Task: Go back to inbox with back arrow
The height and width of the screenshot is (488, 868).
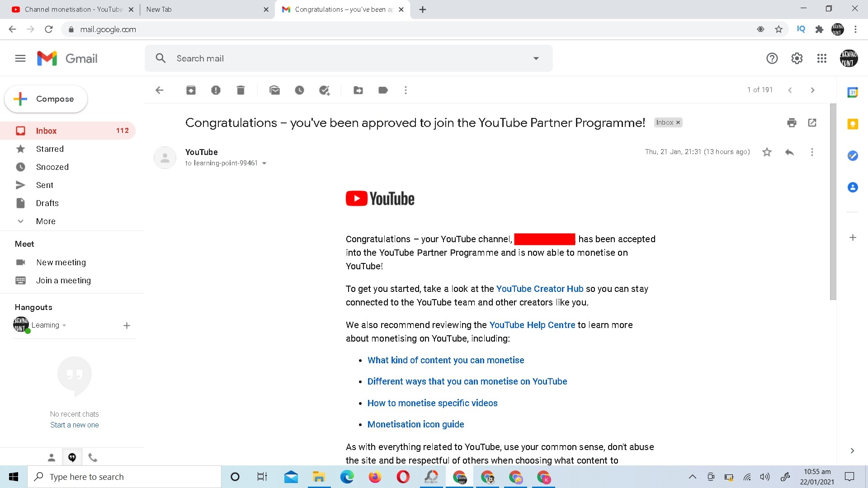Action: [x=159, y=90]
